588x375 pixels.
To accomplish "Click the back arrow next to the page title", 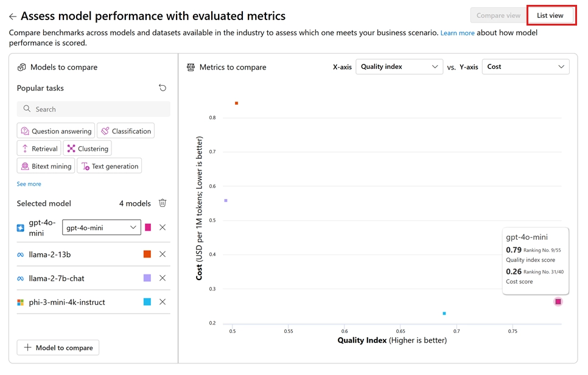I will 13,16.
